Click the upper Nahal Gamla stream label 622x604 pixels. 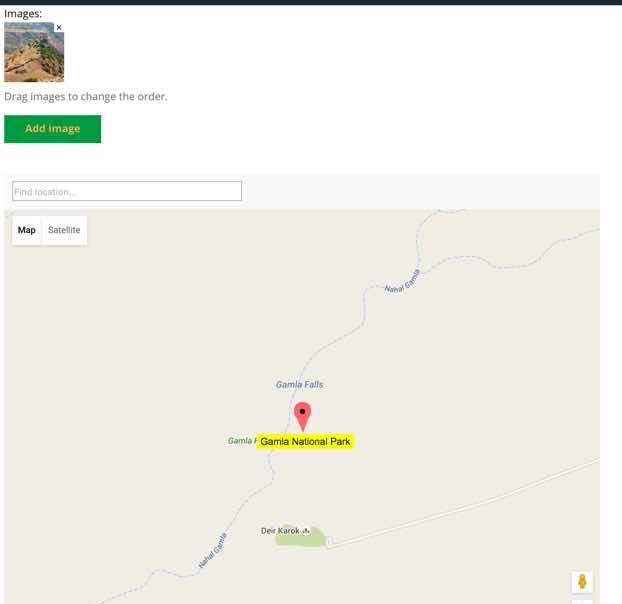point(402,282)
